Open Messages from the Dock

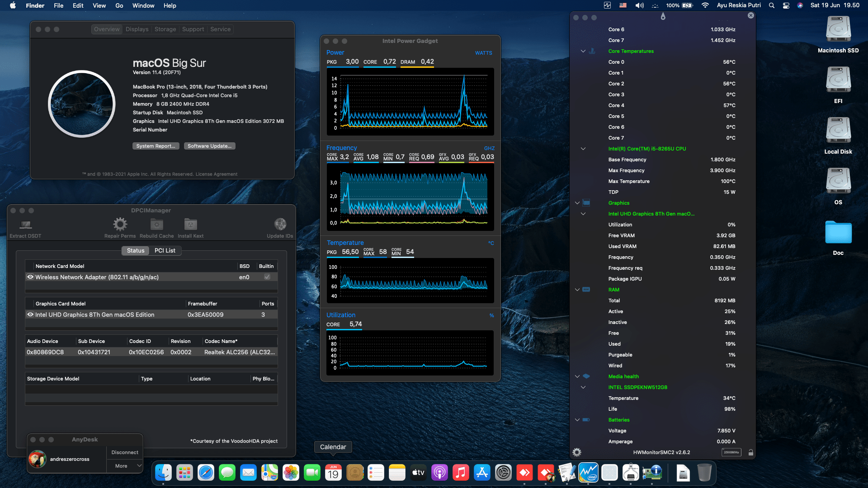pos(227,473)
